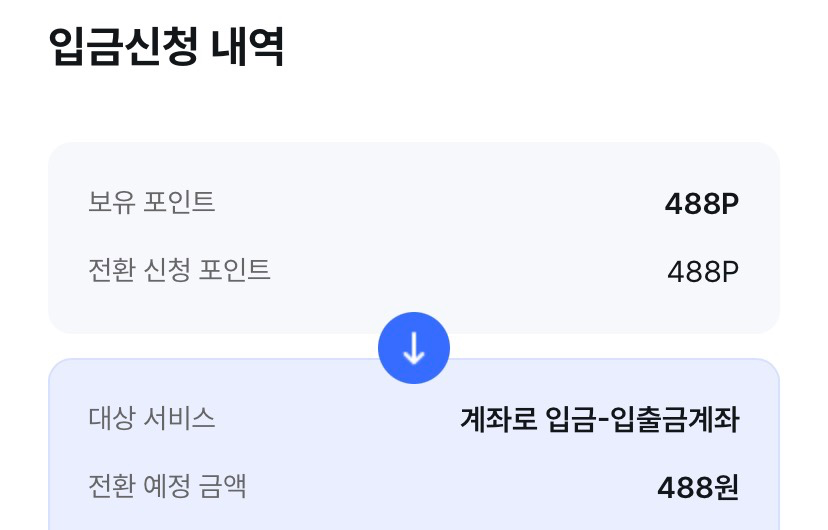Screen dimensions: 828x530
Task: Select the 전환 신청 포인트 label
Action: coord(179,270)
